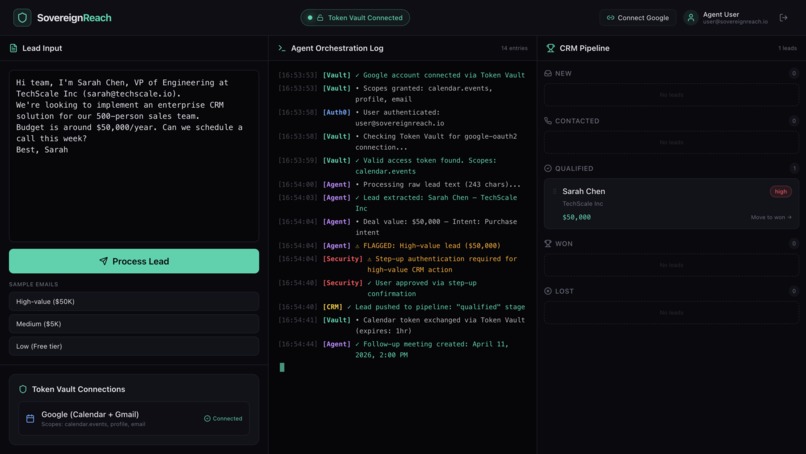Click Move to won on Sarah Chen card
The width and height of the screenshot is (806, 454).
[x=771, y=217]
